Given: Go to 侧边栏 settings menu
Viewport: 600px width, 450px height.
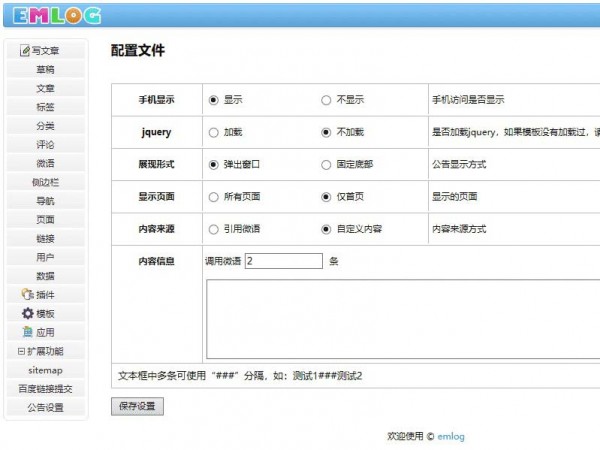Looking at the screenshot, I should pos(46,182).
